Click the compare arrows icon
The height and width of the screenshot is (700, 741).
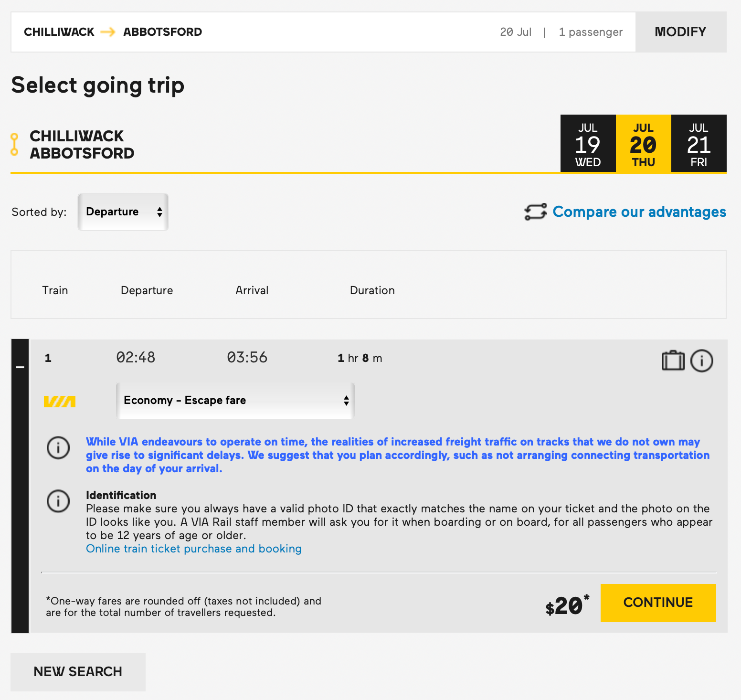pos(536,212)
